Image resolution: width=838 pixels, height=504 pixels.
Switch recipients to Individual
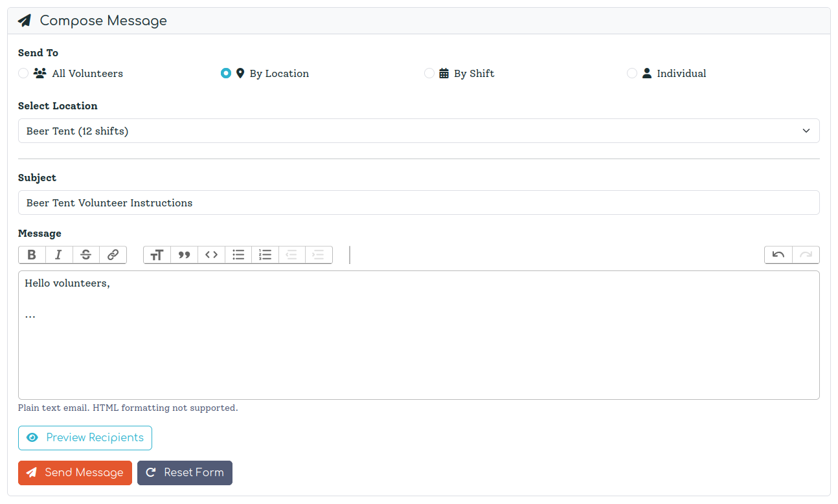(632, 73)
